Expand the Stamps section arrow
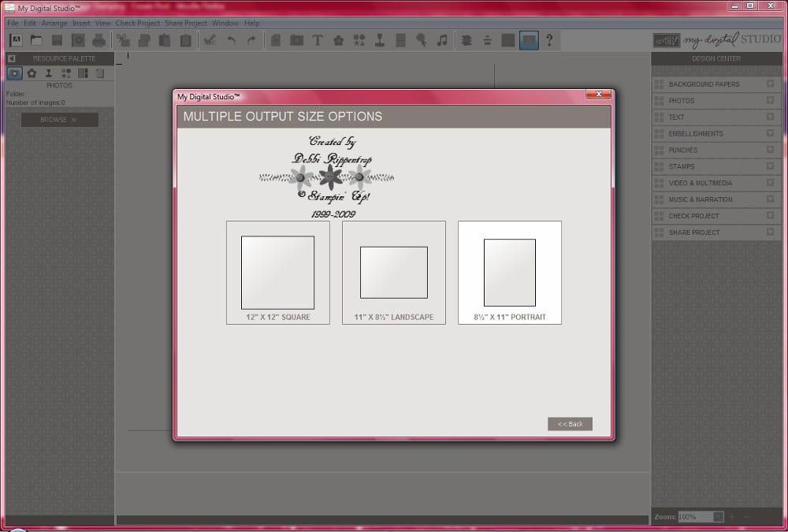 pyautogui.click(x=770, y=166)
